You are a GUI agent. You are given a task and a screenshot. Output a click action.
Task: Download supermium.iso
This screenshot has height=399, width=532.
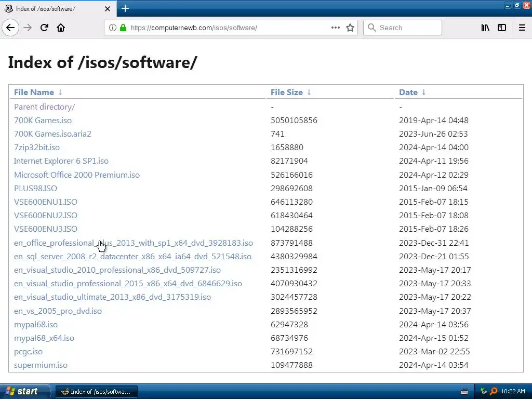click(x=41, y=365)
